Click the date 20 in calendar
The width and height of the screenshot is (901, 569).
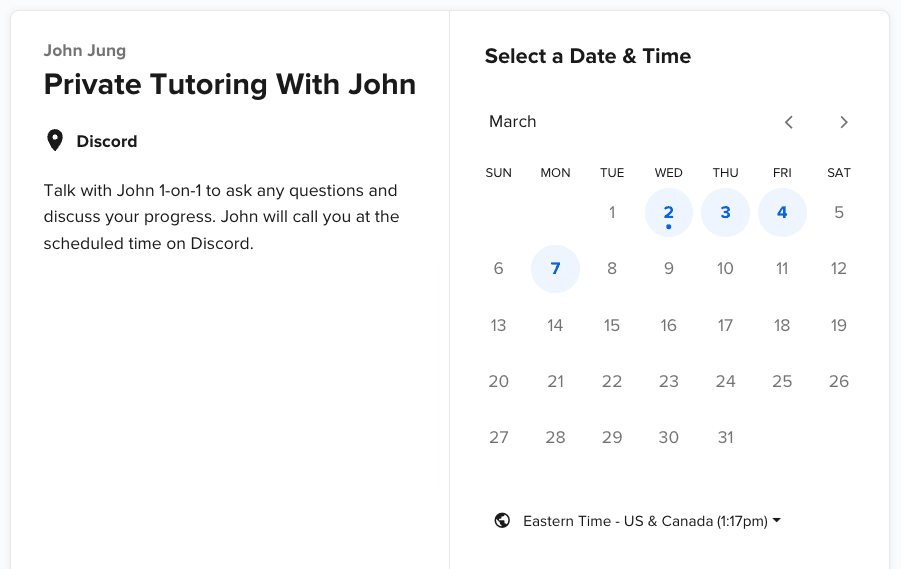click(x=498, y=381)
